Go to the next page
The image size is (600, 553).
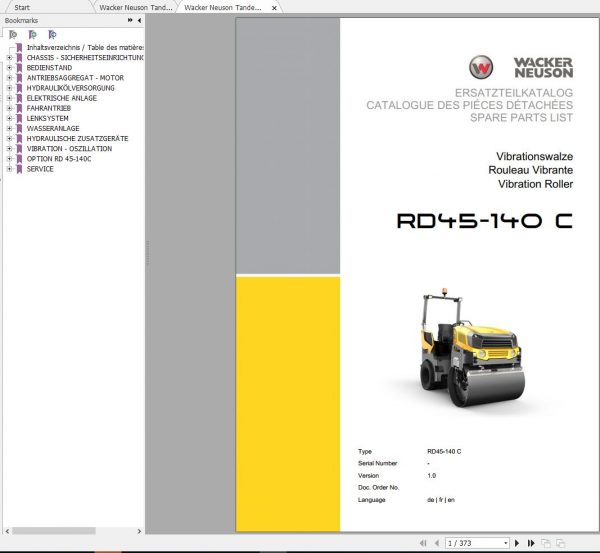(517, 543)
